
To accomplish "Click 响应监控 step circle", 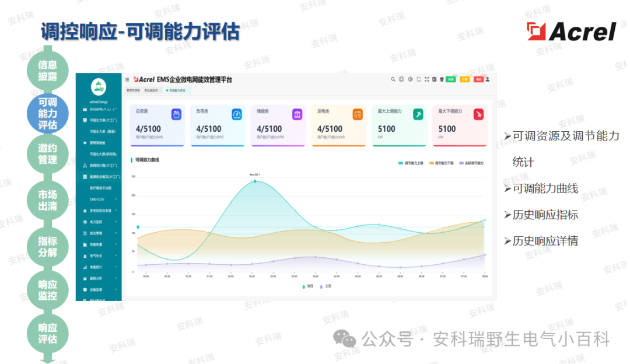I will click(47, 290).
